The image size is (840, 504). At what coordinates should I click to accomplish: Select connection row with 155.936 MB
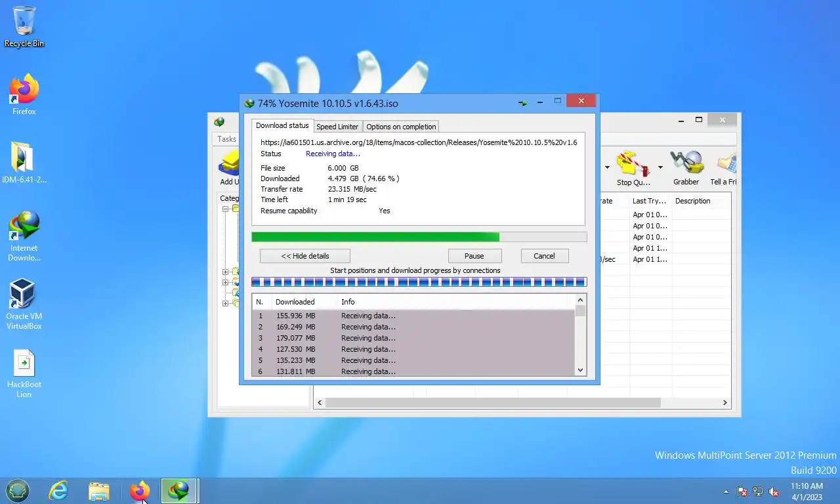[413, 316]
